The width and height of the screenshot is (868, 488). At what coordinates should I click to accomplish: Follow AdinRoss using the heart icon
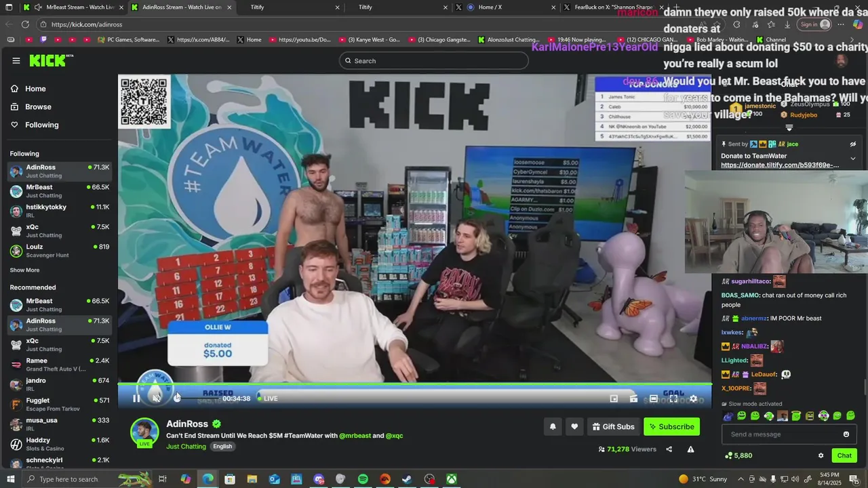[x=574, y=426]
